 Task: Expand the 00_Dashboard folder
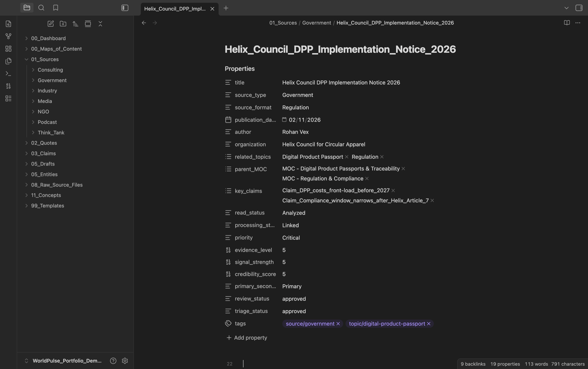click(26, 38)
